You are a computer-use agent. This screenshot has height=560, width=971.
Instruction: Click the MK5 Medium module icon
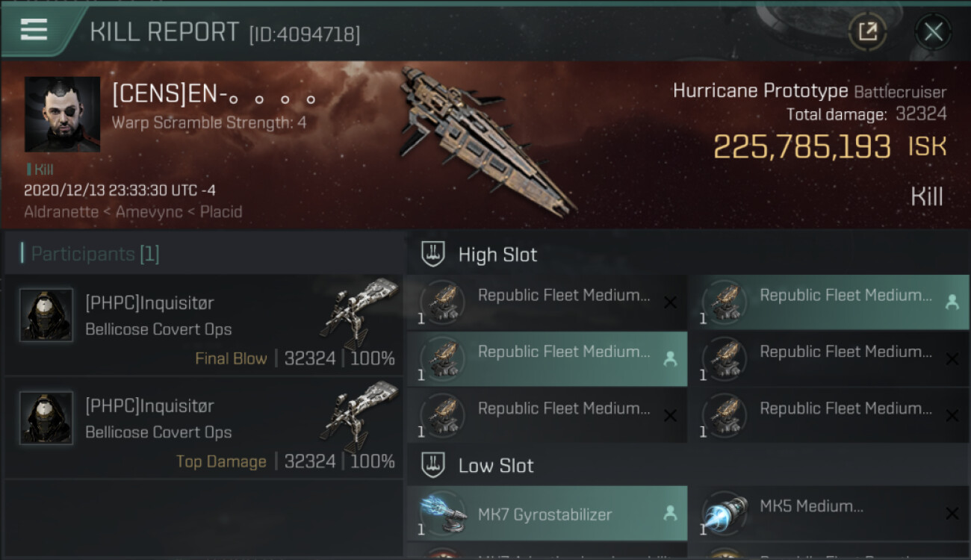pos(725,513)
